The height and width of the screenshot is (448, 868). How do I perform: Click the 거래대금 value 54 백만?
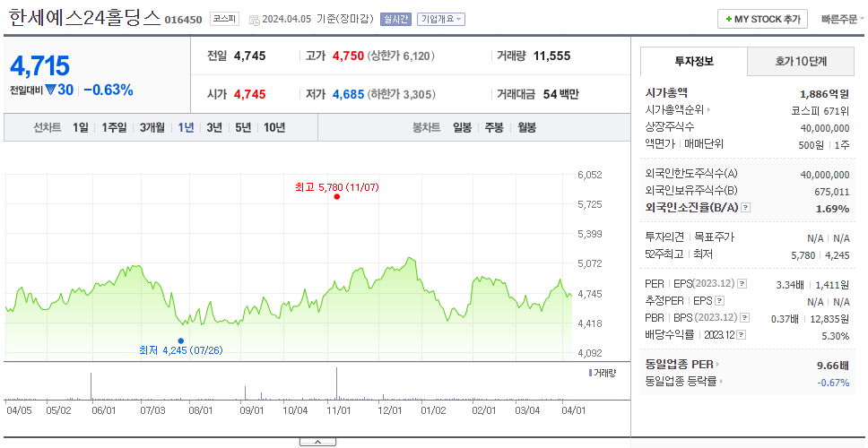pyautogui.click(x=560, y=95)
